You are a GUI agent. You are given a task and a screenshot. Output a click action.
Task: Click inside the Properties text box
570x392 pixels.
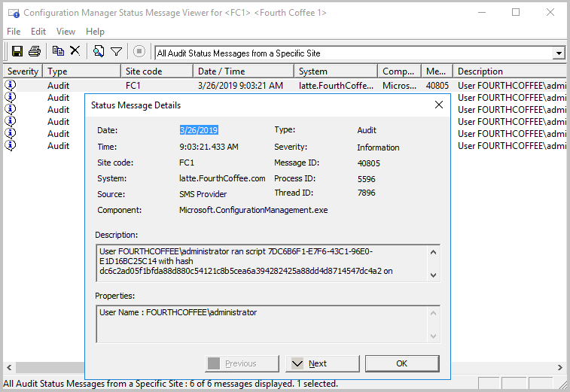(x=262, y=324)
